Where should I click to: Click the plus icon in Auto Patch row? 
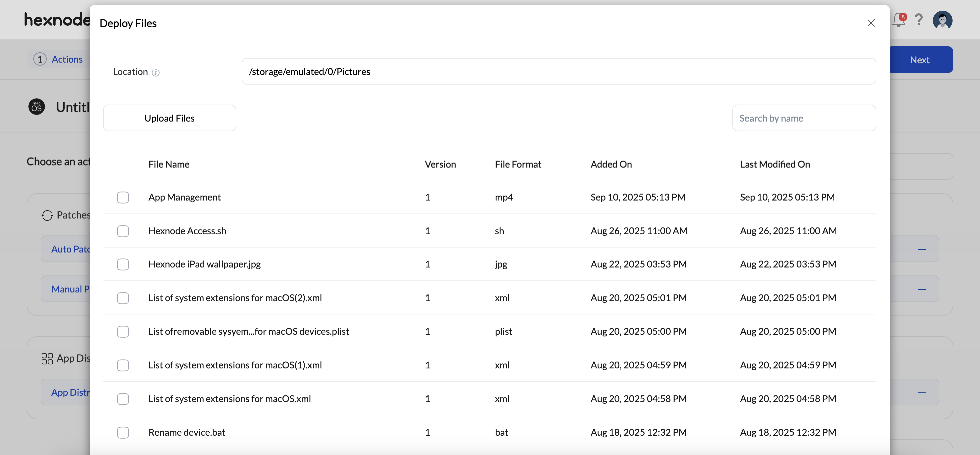click(x=921, y=249)
